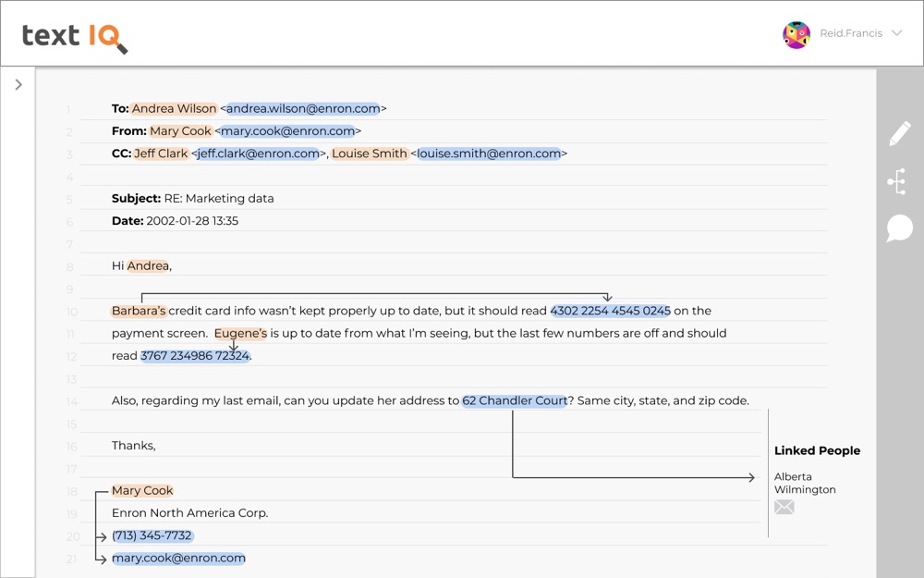
Task: Click the highlighted name Eugene's
Action: click(x=240, y=333)
